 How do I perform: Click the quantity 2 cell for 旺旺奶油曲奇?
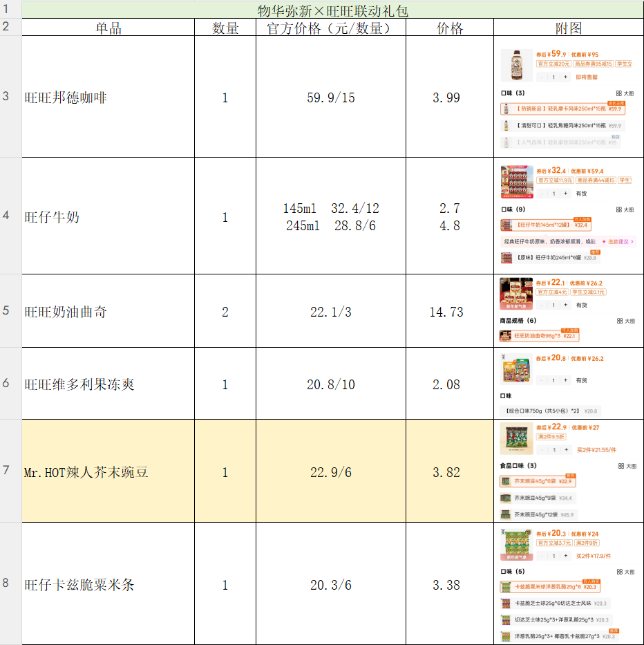pos(225,311)
